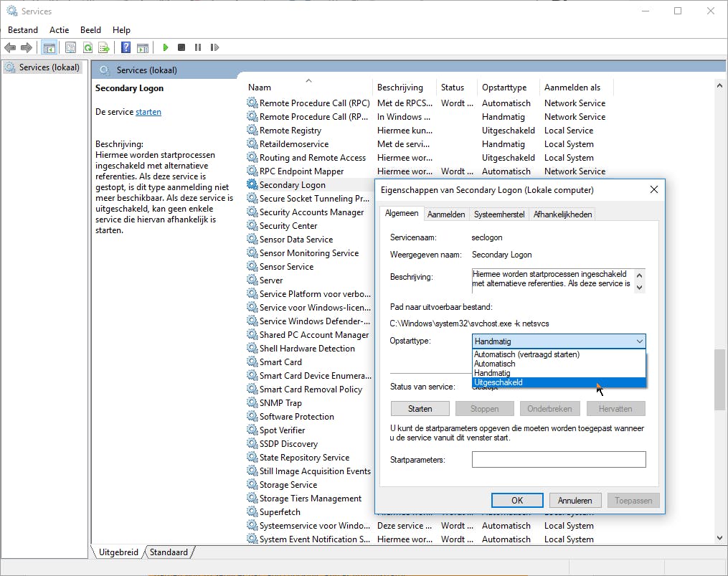Switch to the Afhankelijkheden tab
Viewport: 728px width, 576px height.
562,214
